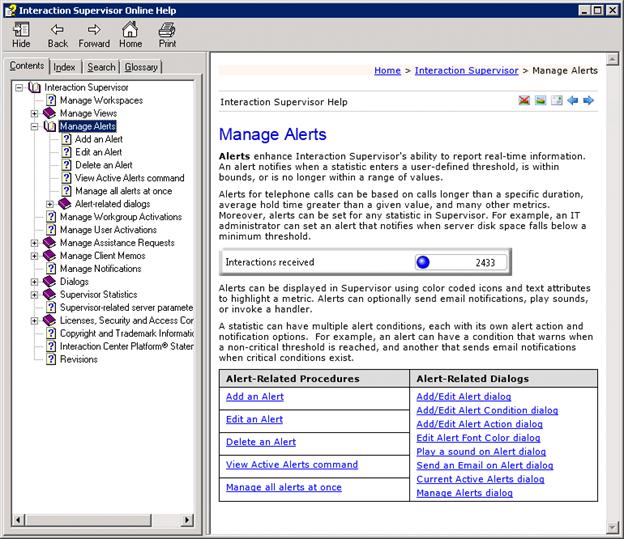Collapse the Manage Alerts tree node
The width and height of the screenshot is (624, 539).
(36, 127)
